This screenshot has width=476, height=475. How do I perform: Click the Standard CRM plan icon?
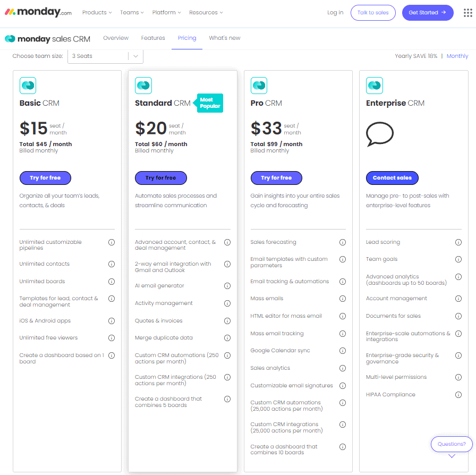point(143,85)
